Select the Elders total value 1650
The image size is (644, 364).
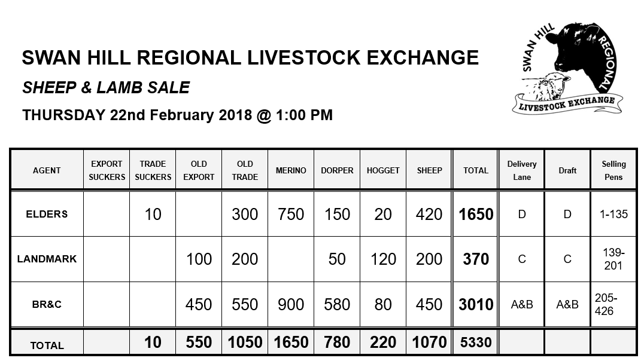tap(476, 214)
